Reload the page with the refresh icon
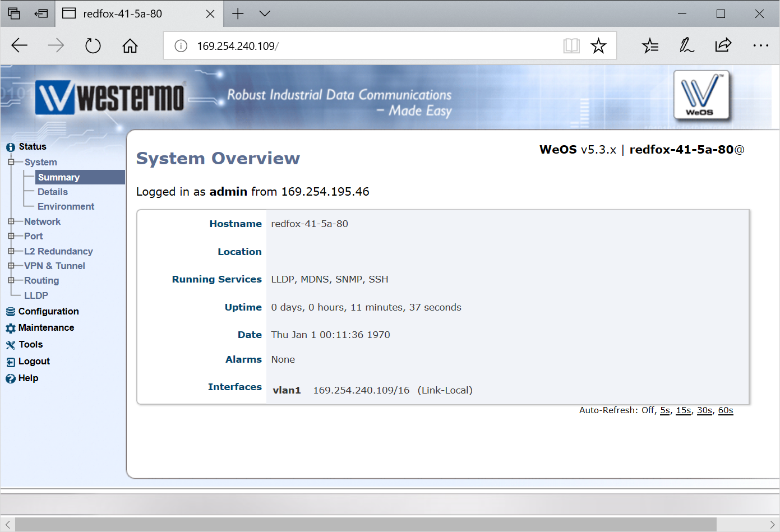780x532 pixels. 93,45
